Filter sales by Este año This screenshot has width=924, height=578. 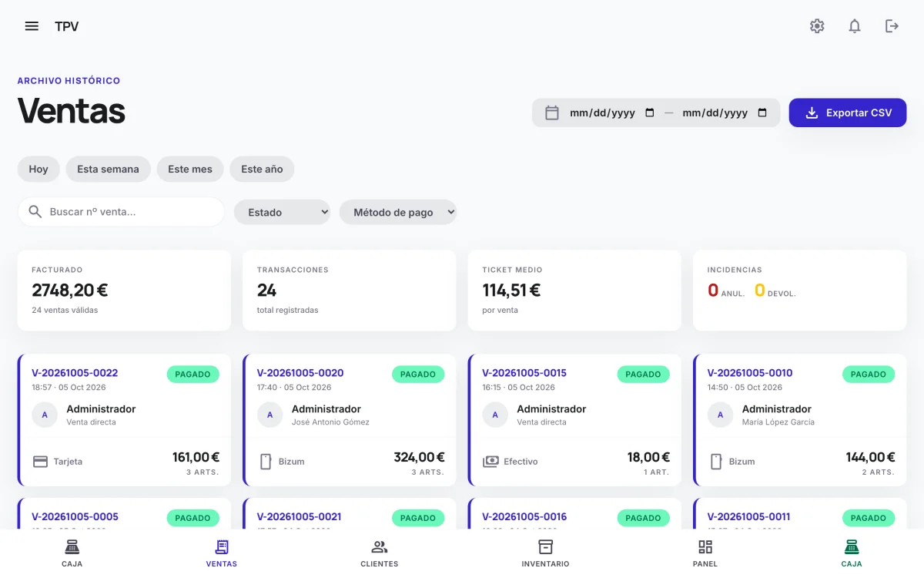(262, 169)
